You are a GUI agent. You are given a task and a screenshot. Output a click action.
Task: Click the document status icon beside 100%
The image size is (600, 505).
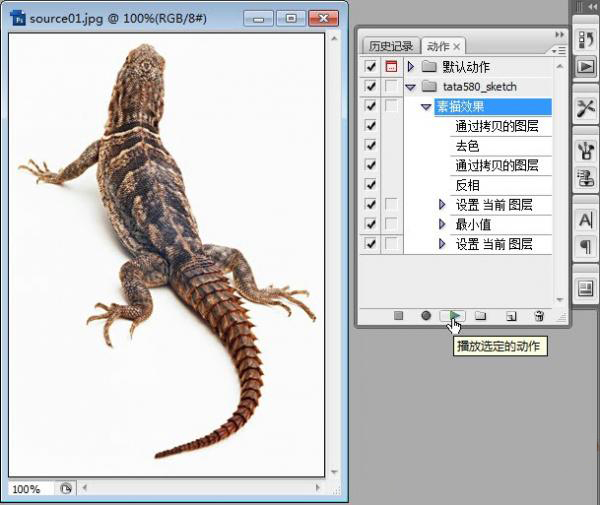66,489
